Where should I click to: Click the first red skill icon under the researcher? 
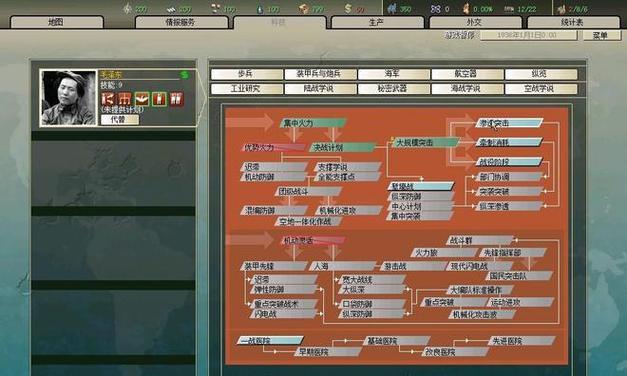coord(108,99)
